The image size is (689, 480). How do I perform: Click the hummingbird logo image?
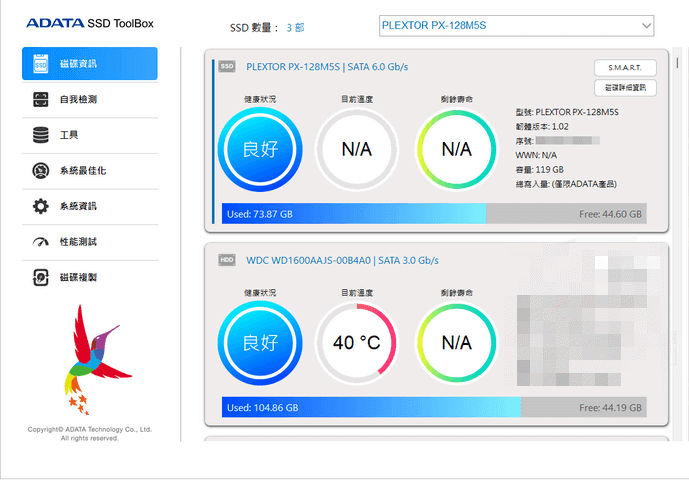click(97, 360)
